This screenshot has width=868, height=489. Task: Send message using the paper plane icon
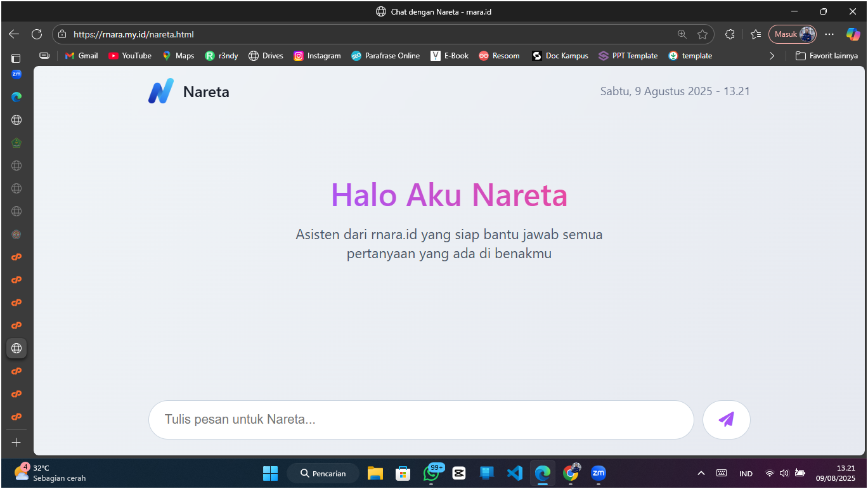(x=726, y=419)
